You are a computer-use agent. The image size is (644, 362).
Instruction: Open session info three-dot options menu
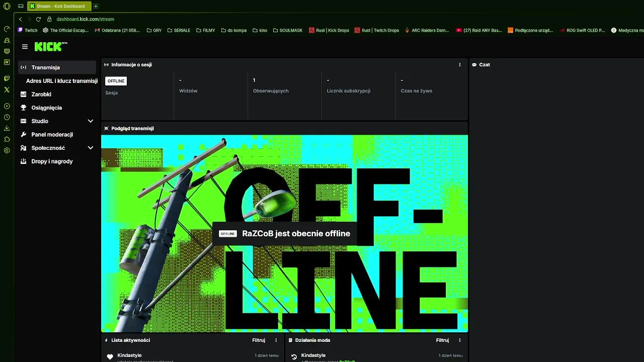click(459, 64)
